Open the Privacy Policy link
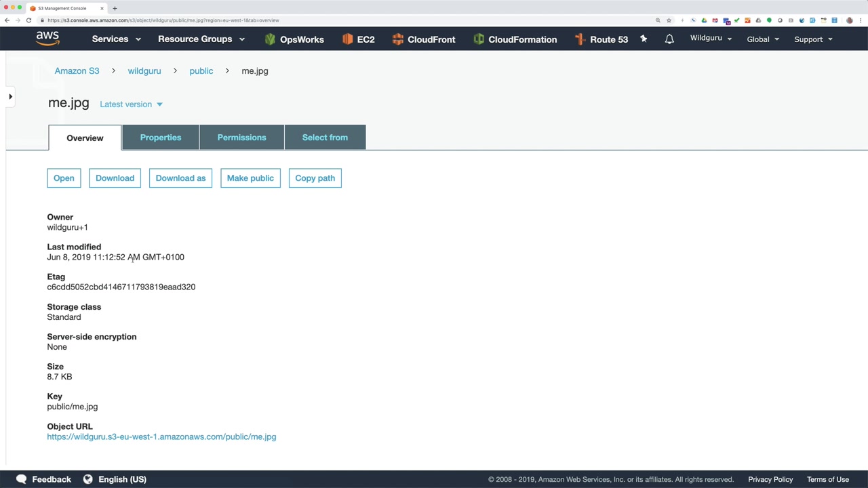This screenshot has width=868, height=488. point(770,479)
